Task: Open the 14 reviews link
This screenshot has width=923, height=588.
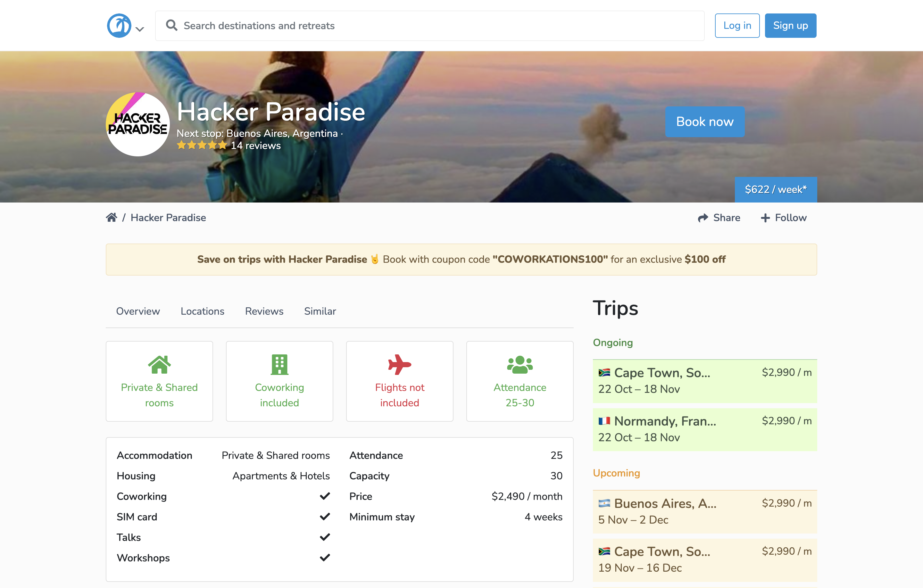Action: 256,146
